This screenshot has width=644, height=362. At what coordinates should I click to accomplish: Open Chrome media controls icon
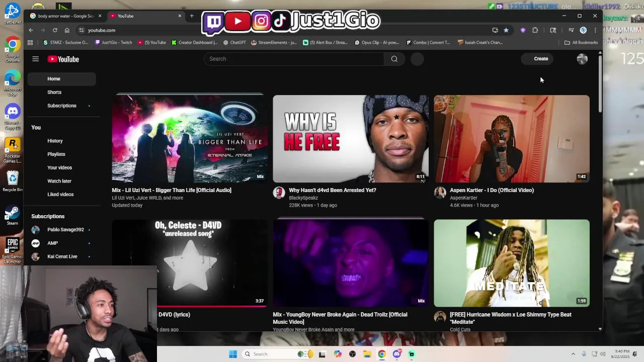click(571, 30)
